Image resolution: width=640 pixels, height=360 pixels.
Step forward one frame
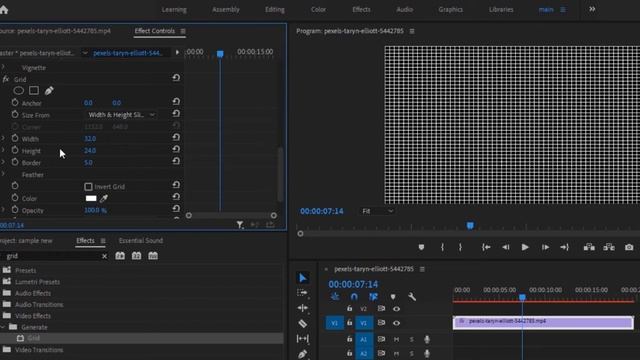point(545,247)
